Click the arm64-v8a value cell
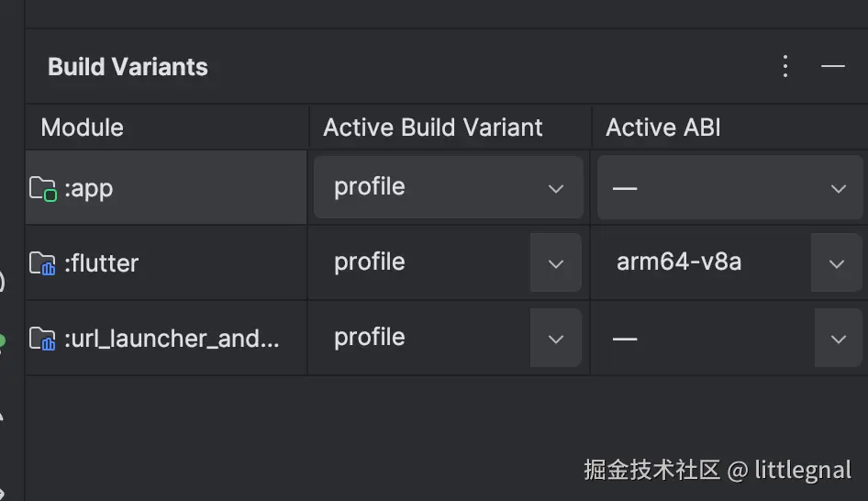This screenshot has height=501, width=868. 679,262
